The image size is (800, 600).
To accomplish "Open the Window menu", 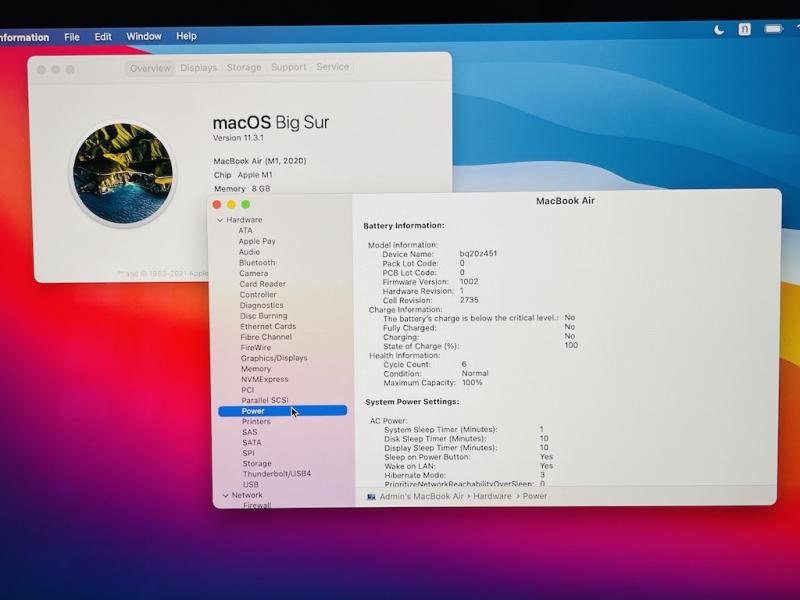I will (144, 36).
